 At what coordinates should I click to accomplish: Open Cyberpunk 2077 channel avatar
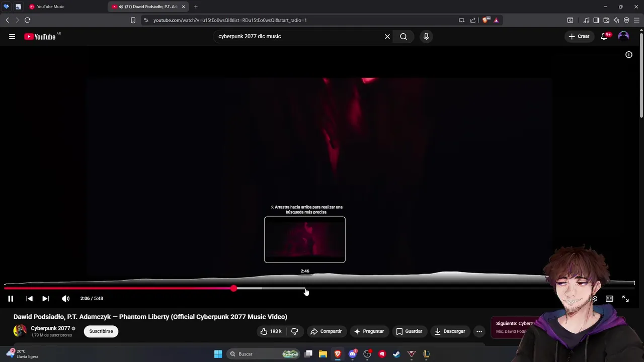(x=20, y=331)
